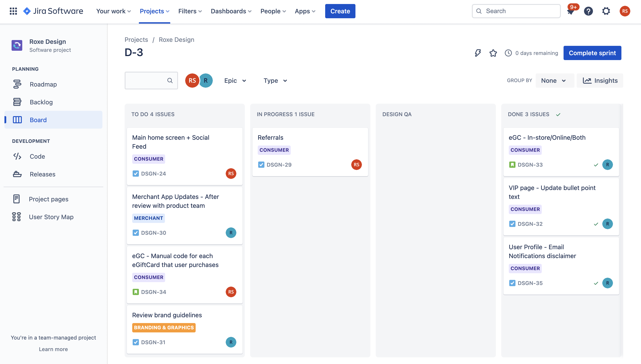The width and height of the screenshot is (641, 364).
Task: Click the Learn more link
Action: point(53,349)
